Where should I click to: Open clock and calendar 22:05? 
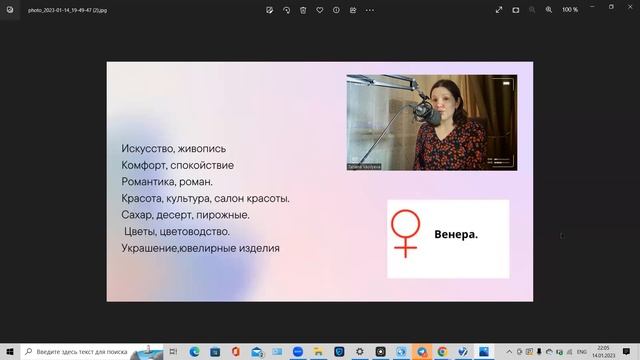[x=603, y=351]
